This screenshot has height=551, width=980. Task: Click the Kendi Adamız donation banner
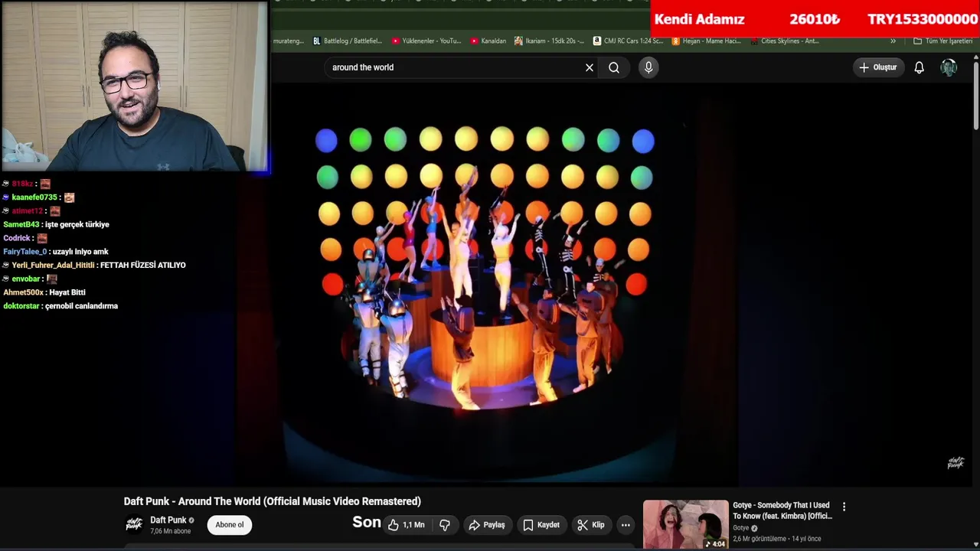815,19
